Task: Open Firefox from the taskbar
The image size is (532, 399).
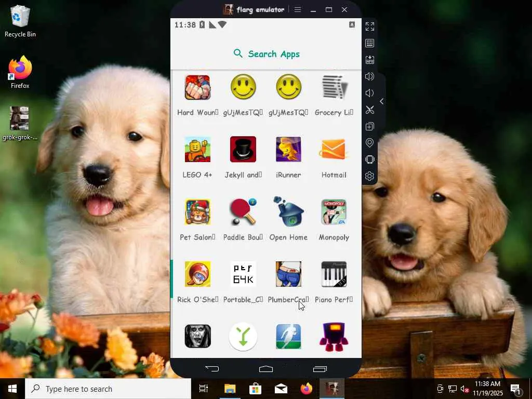Action: 307,389
